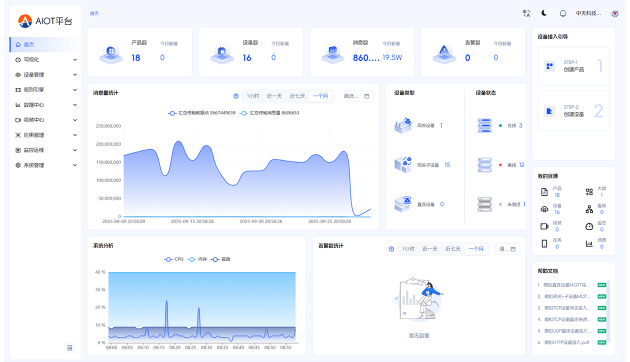Click the hierarchy dashboard icon in resources
The height and width of the screenshot is (362, 630).
589,209
